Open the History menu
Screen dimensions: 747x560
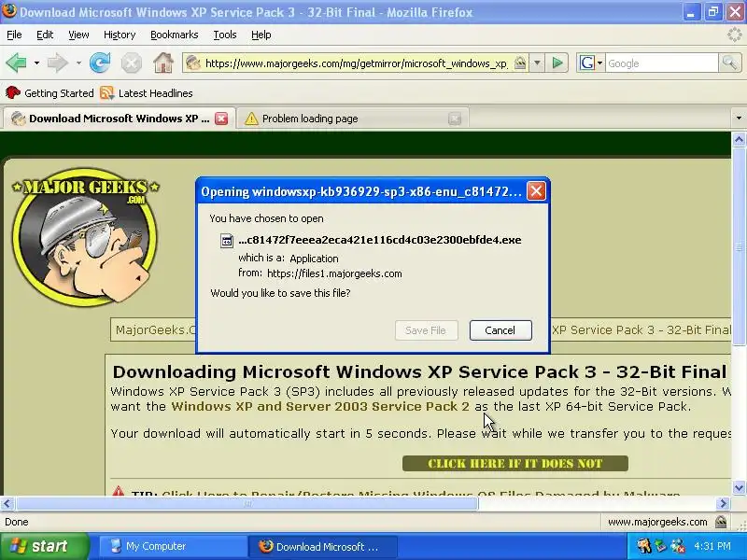pyautogui.click(x=120, y=35)
